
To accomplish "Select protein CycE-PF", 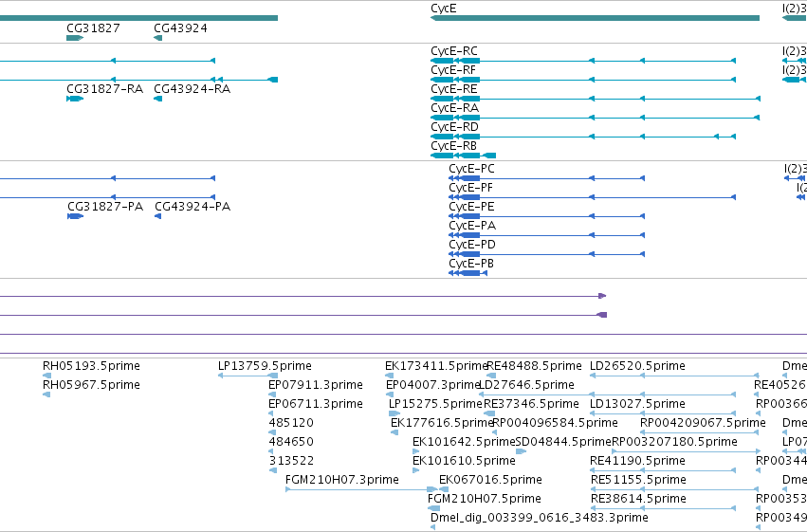I will (x=592, y=197).
